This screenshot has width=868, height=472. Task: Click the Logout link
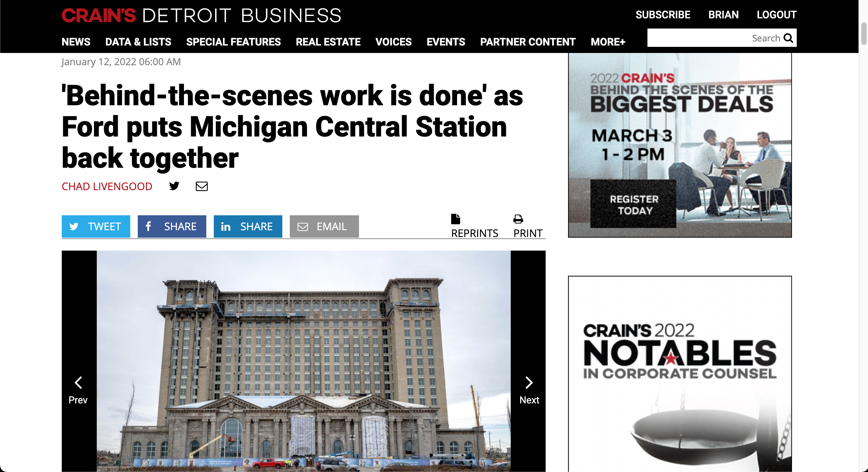pyautogui.click(x=777, y=15)
